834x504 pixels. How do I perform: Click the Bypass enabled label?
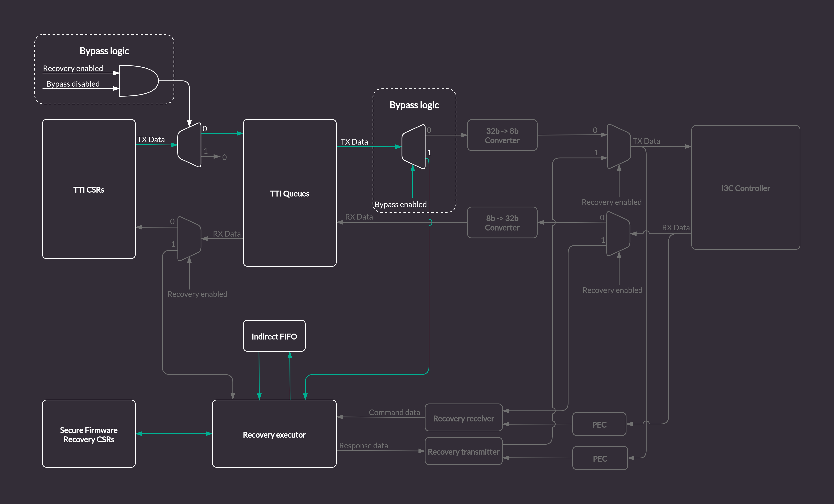[400, 204]
